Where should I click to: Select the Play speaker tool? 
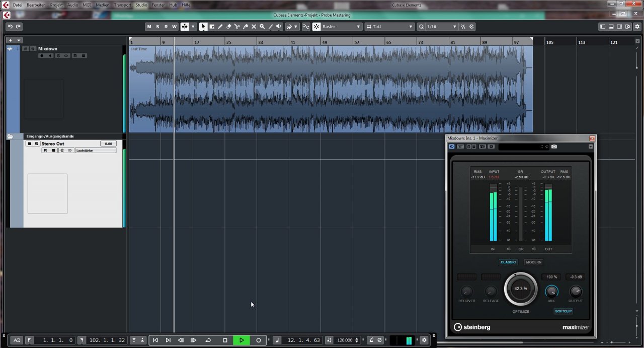(x=279, y=27)
